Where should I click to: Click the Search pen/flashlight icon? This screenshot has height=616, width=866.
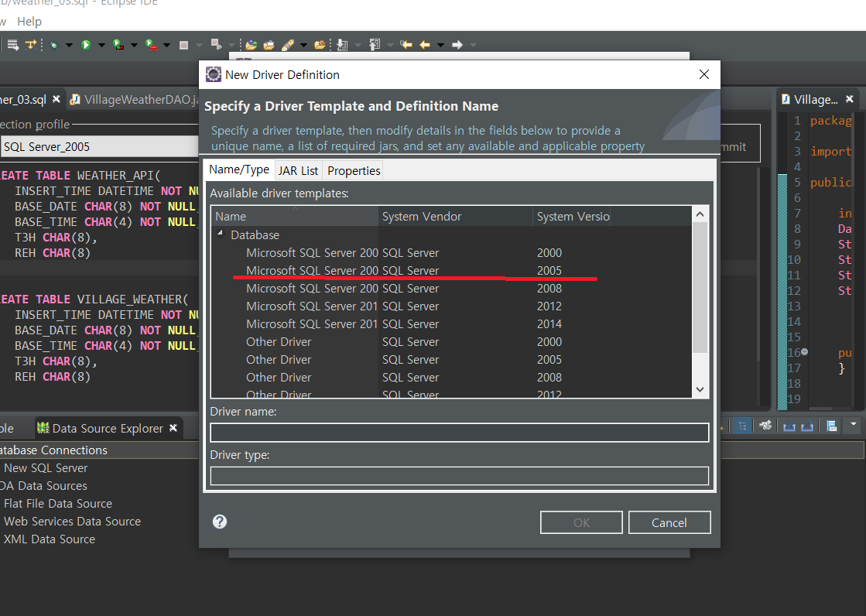pos(288,46)
